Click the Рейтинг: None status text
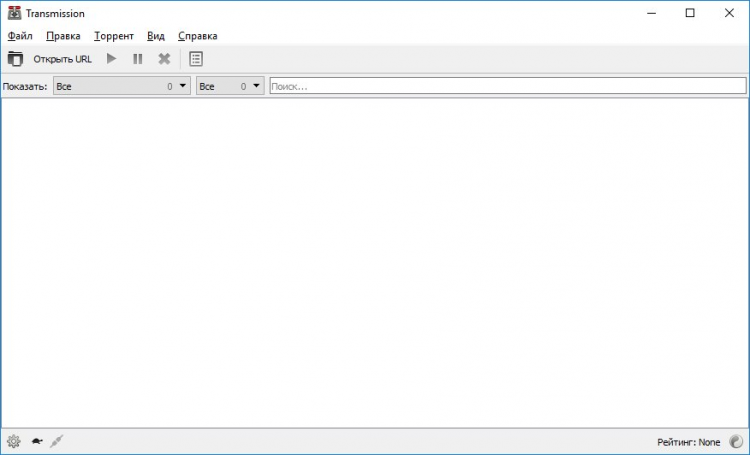The width and height of the screenshot is (750, 455). tap(688, 442)
